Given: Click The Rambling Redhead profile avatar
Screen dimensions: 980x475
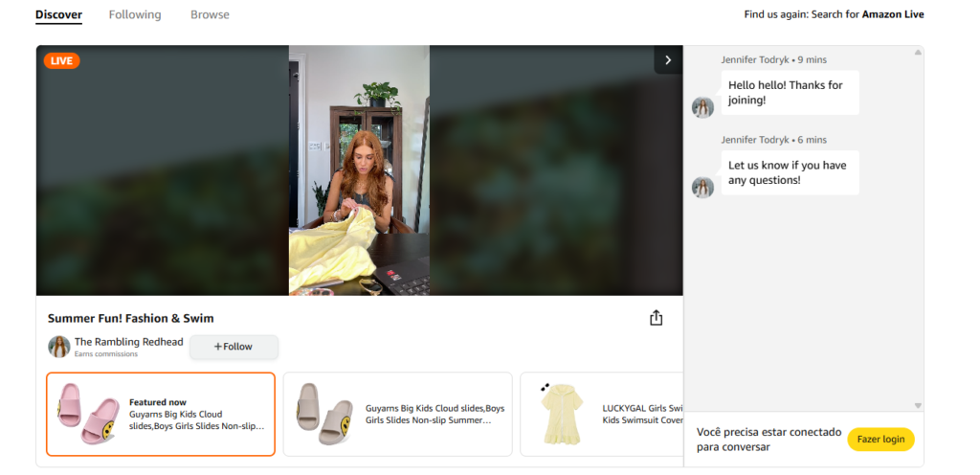Looking at the screenshot, I should tap(59, 347).
